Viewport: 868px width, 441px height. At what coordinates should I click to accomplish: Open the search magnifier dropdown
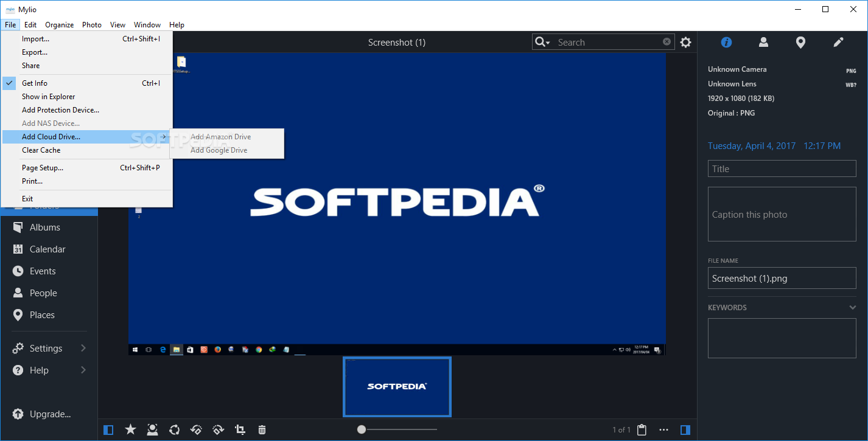pyautogui.click(x=542, y=42)
